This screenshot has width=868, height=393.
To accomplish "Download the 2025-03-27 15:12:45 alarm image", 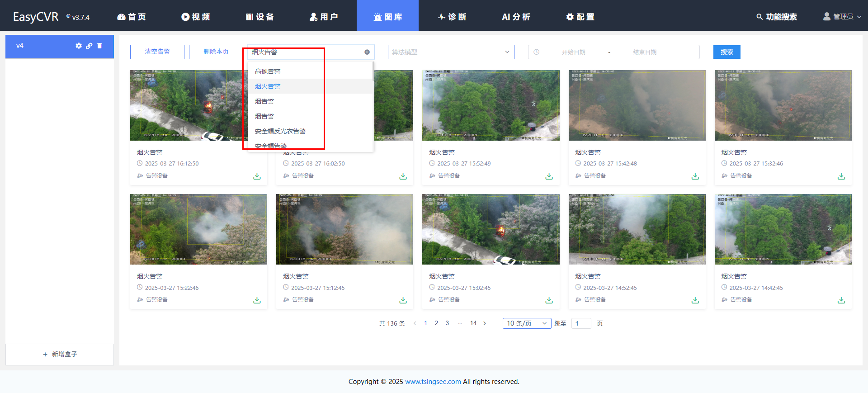I will [403, 300].
